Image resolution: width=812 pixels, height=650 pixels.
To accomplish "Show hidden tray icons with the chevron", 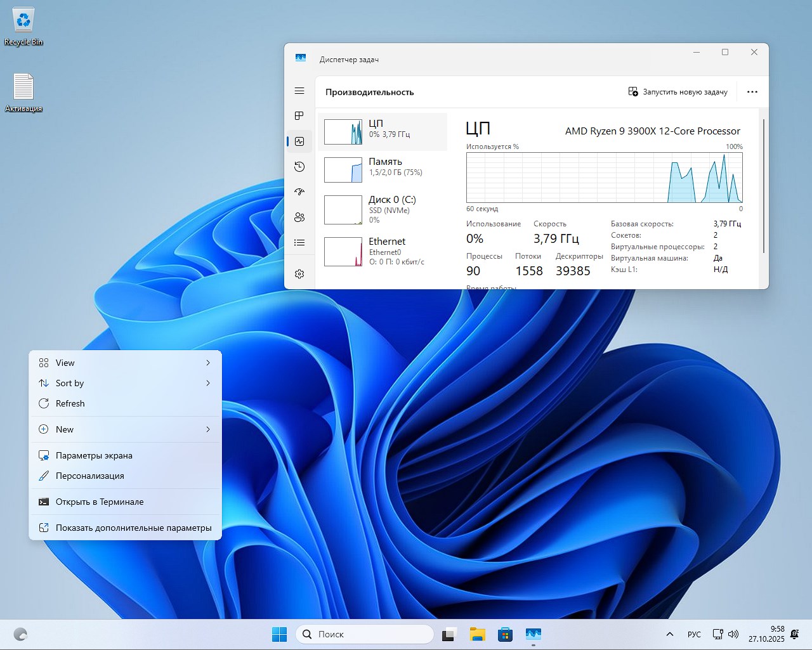I will (x=669, y=634).
